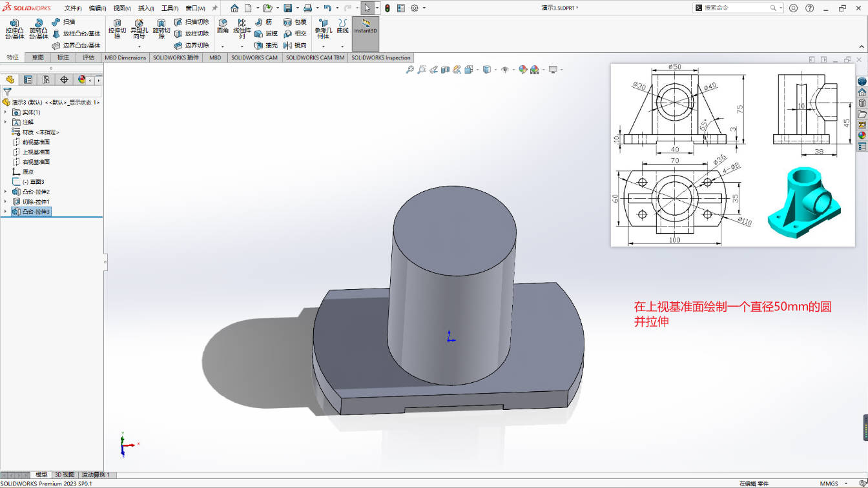Switch to the 3D 视图 bottom tab
868x488 pixels.
pos(65,474)
